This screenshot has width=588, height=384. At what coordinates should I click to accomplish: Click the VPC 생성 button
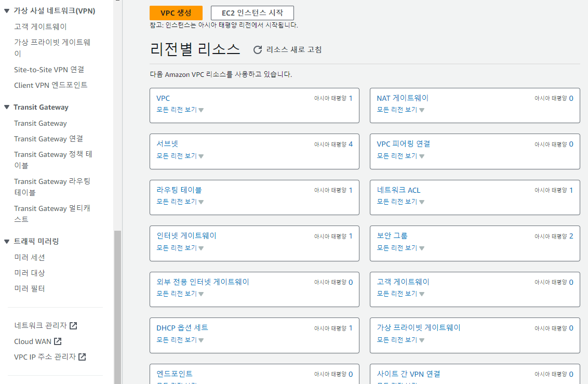click(x=176, y=13)
